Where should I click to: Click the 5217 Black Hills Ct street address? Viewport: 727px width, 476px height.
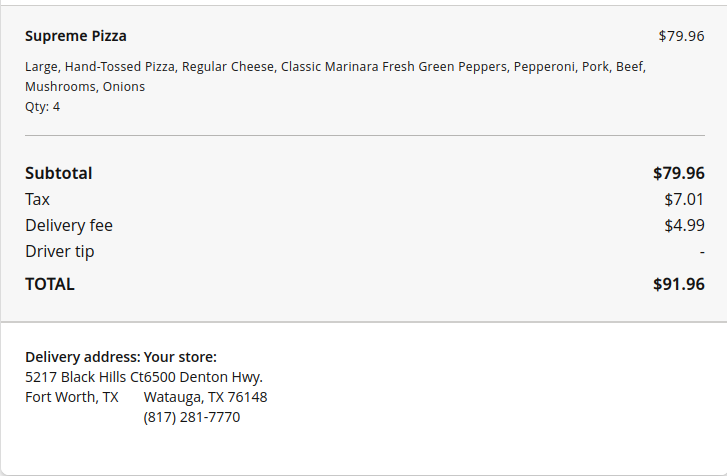(x=84, y=377)
